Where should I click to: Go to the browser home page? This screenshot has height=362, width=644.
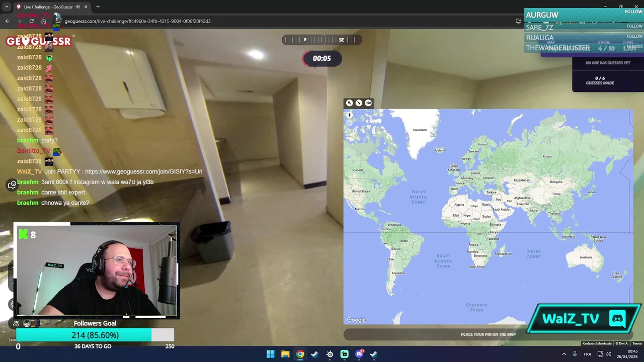(x=43, y=21)
